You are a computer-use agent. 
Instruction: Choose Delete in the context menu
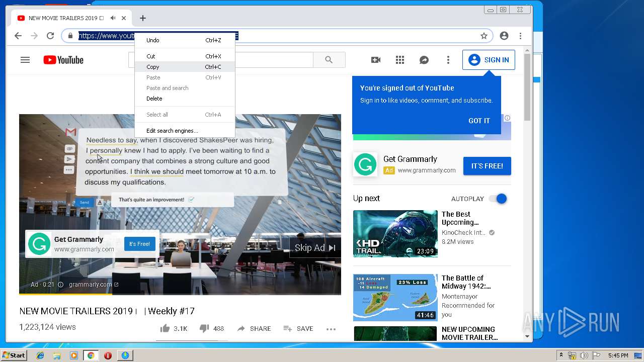click(x=185, y=99)
